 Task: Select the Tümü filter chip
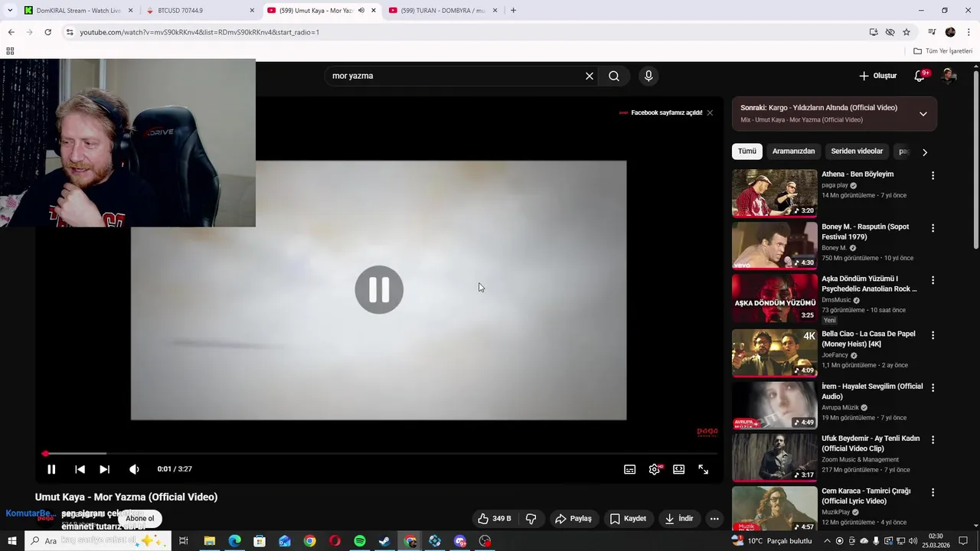[746, 152]
